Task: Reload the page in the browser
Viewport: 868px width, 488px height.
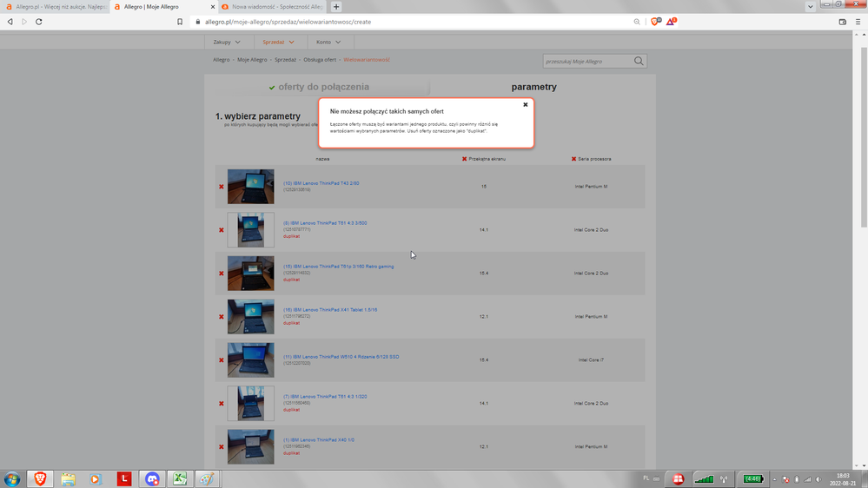Action: click(x=39, y=22)
